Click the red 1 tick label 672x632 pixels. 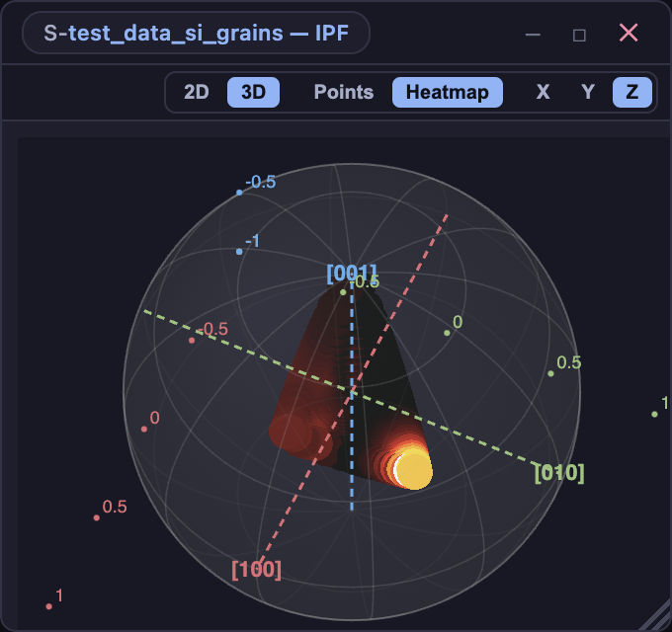click(59, 595)
